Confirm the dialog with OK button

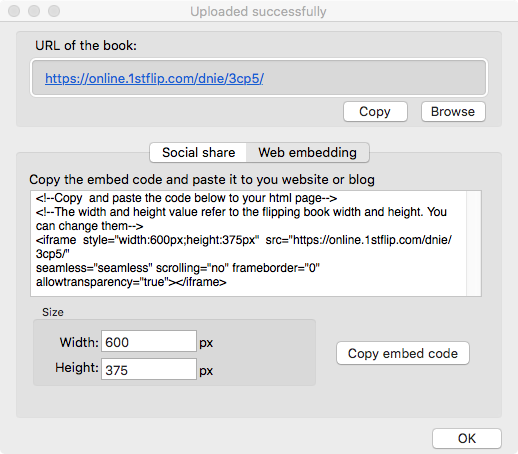tap(467, 438)
